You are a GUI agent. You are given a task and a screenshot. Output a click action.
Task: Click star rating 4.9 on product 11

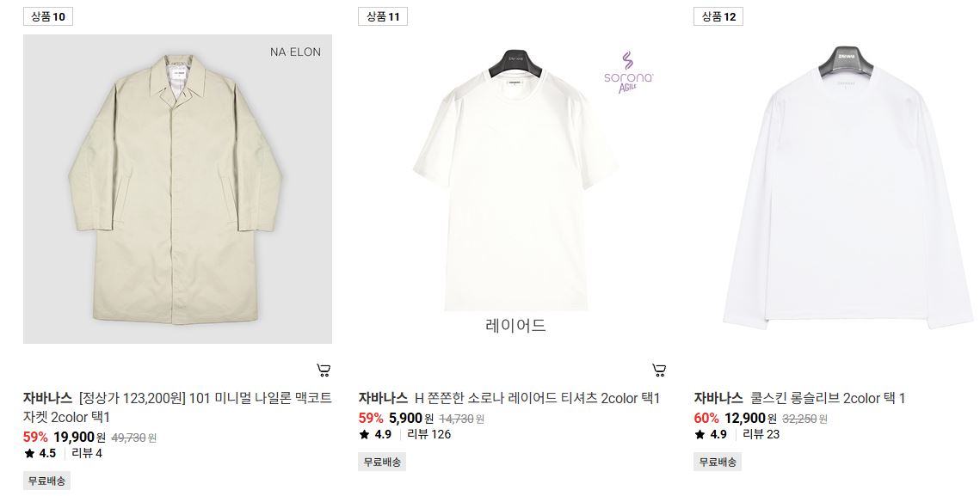tap(376, 434)
